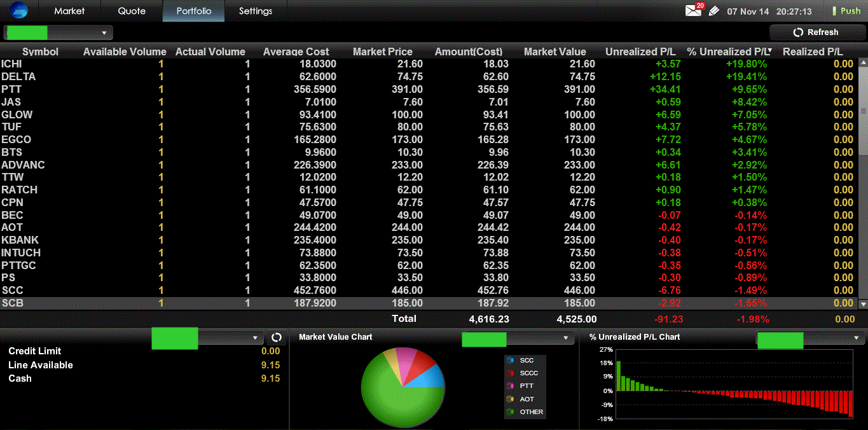Click the blue app logo icon
This screenshot has width=868, height=430.
click(19, 11)
